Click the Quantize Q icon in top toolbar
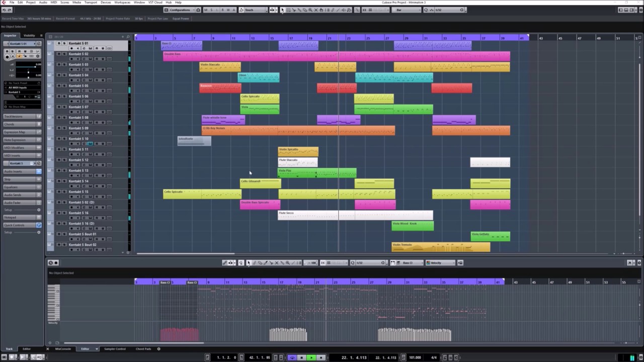This screenshot has height=362, width=644. (x=426, y=10)
